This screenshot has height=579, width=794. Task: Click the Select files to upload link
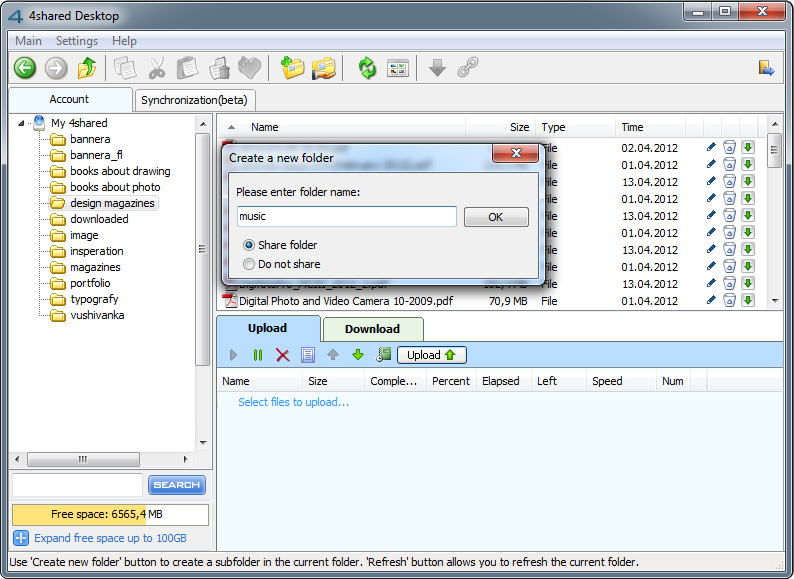tap(294, 402)
